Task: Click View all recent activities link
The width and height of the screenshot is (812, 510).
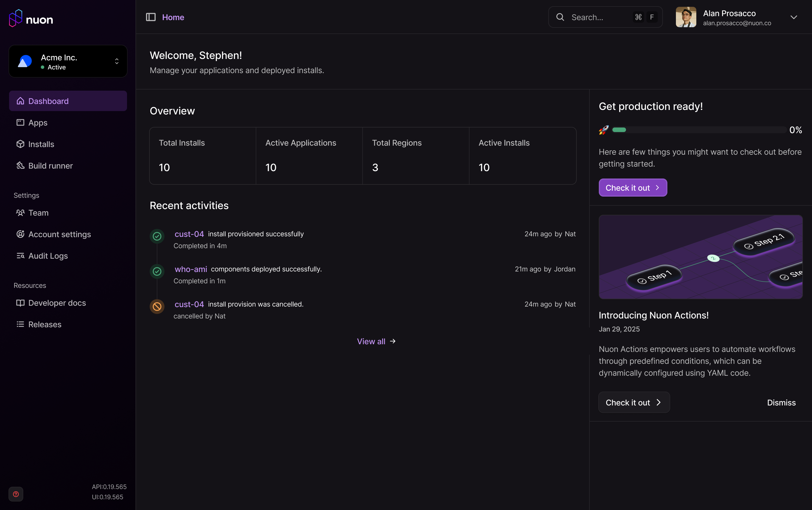Action: click(376, 341)
